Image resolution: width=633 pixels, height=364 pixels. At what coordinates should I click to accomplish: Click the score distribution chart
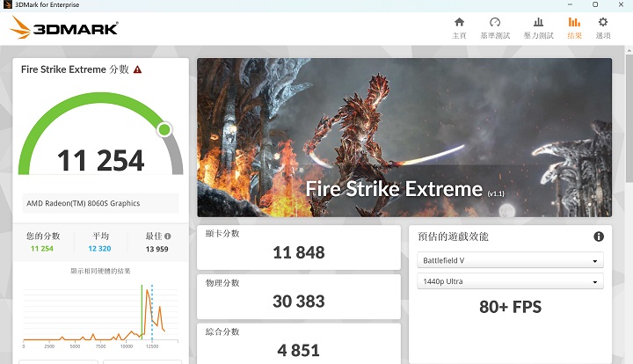click(100, 315)
